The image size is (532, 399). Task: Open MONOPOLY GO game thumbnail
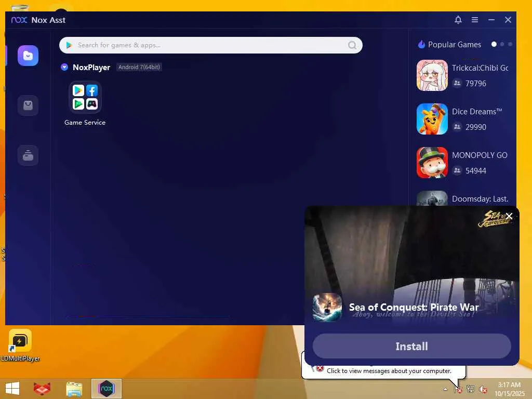tap(432, 163)
